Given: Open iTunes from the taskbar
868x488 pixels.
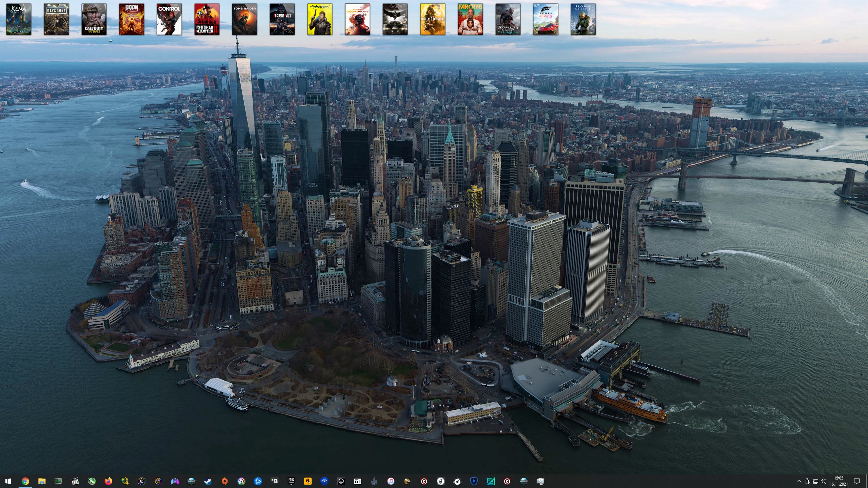Looking at the screenshot, I should point(391,481).
